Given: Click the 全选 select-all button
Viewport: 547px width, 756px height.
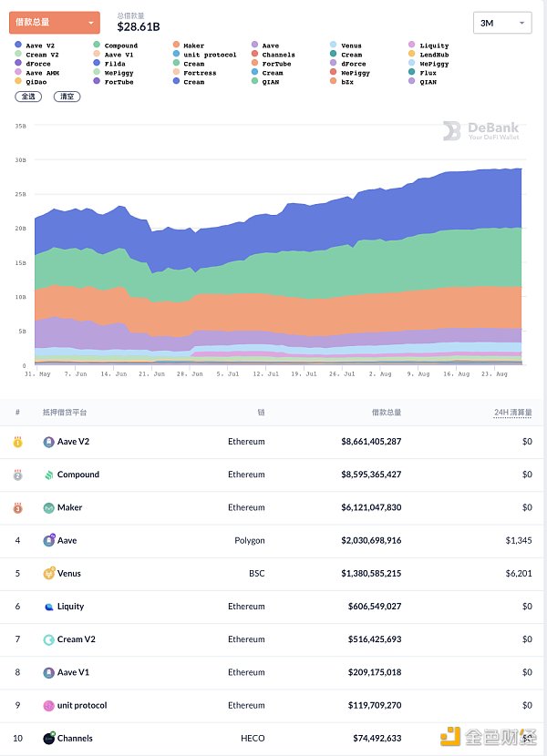Looking at the screenshot, I should [x=29, y=96].
